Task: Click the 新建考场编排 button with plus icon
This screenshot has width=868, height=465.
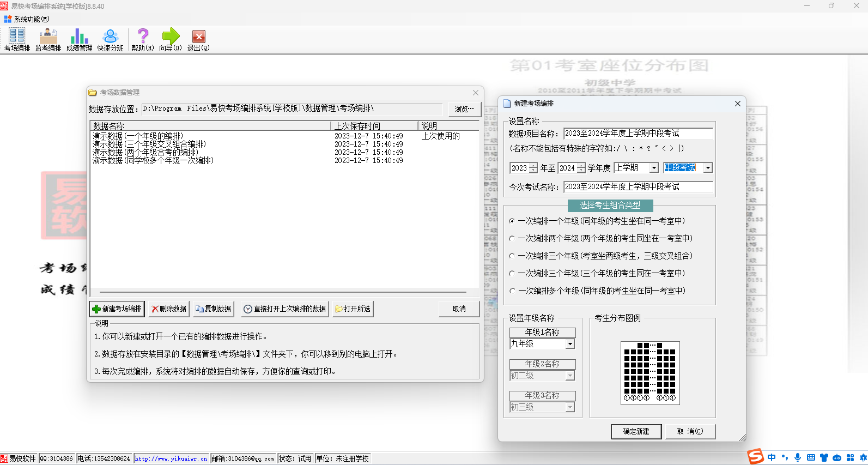Action: pos(117,309)
